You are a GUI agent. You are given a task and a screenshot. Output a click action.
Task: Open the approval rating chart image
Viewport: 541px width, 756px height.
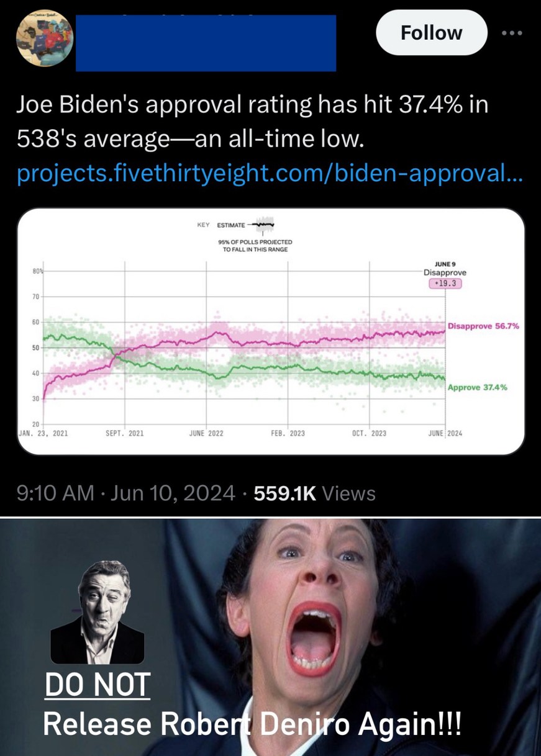271,332
